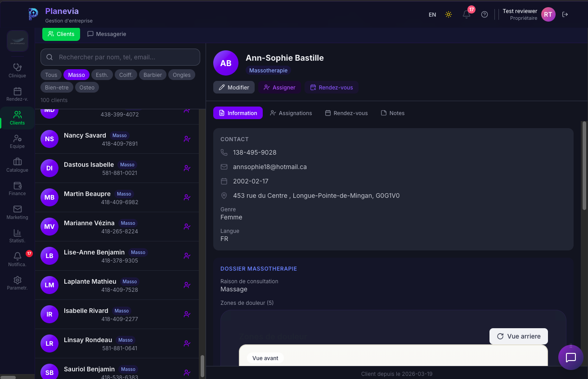Click the Vue arriere button
The height and width of the screenshot is (379, 588).
pos(519,336)
